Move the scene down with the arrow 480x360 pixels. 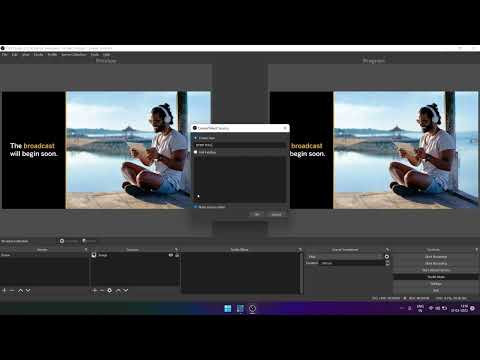[x=28, y=291]
